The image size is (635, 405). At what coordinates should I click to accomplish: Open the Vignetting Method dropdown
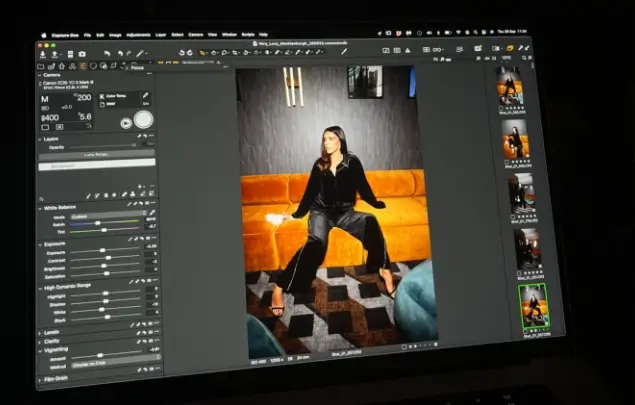[116, 363]
